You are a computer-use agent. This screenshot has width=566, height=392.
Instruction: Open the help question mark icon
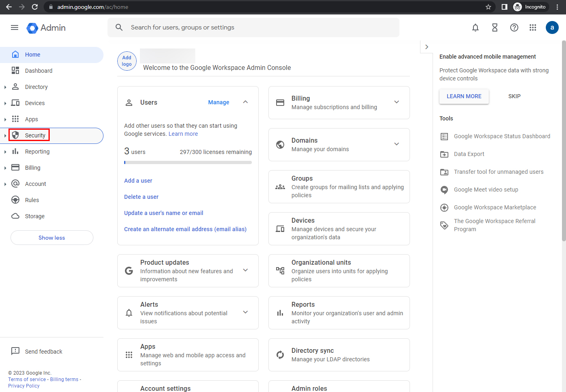(514, 27)
